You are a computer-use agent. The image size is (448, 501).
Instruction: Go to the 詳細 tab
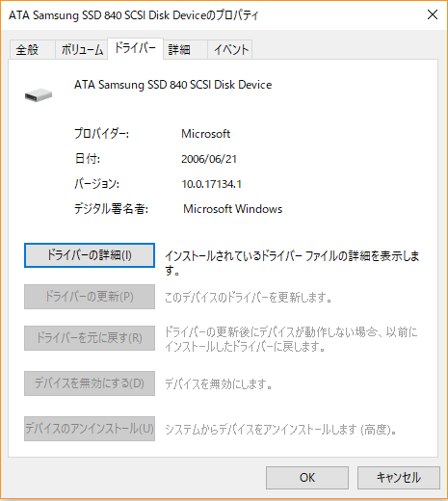coord(179,49)
